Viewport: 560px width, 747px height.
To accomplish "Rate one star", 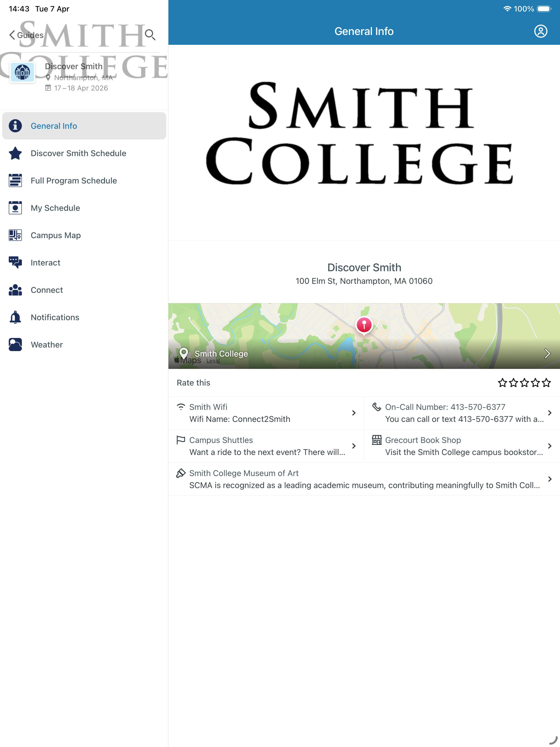I will (x=503, y=383).
